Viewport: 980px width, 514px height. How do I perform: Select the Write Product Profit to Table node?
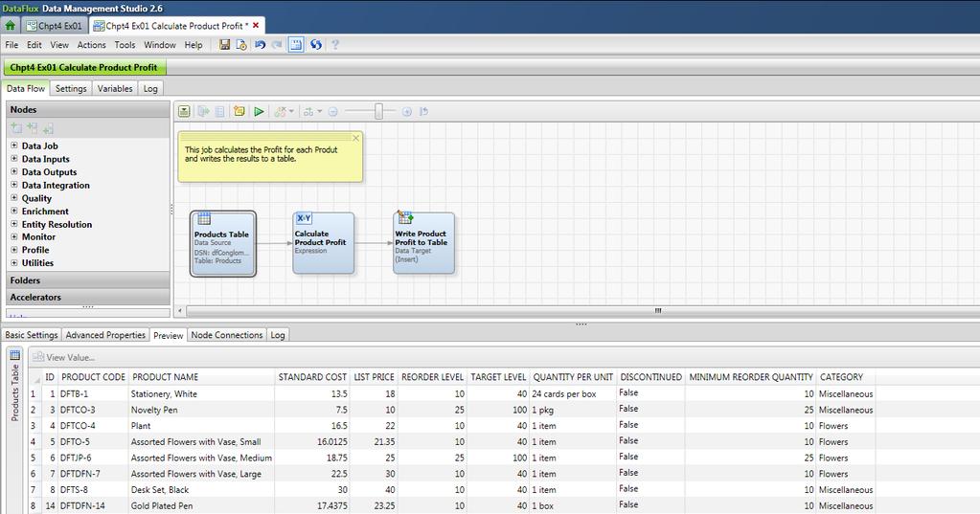pyautogui.click(x=423, y=243)
